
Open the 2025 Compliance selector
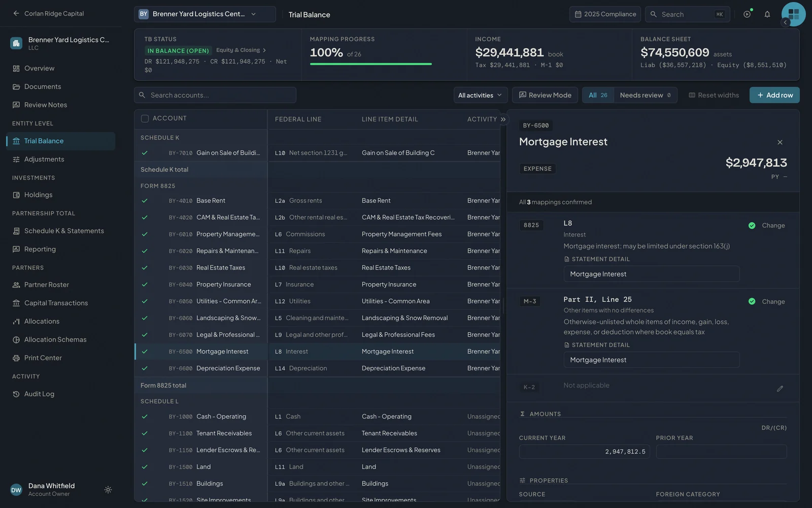coord(605,14)
